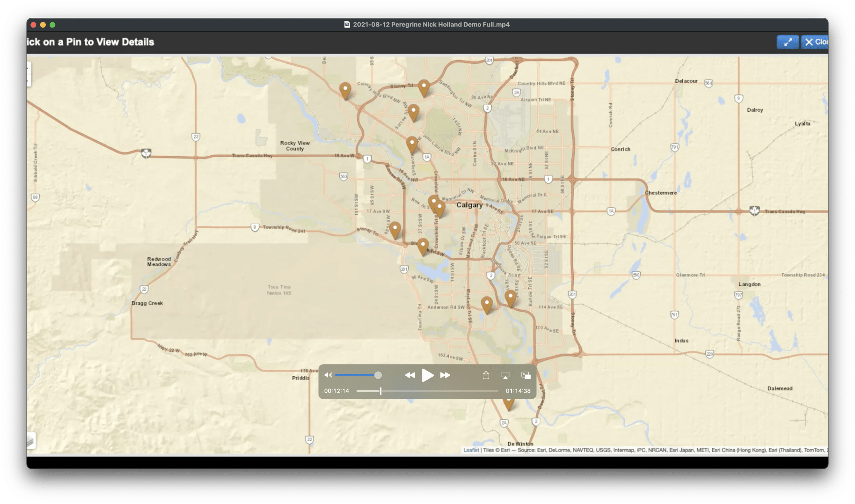Click the Priddis label
This screenshot has height=504, width=855.
[300, 378]
